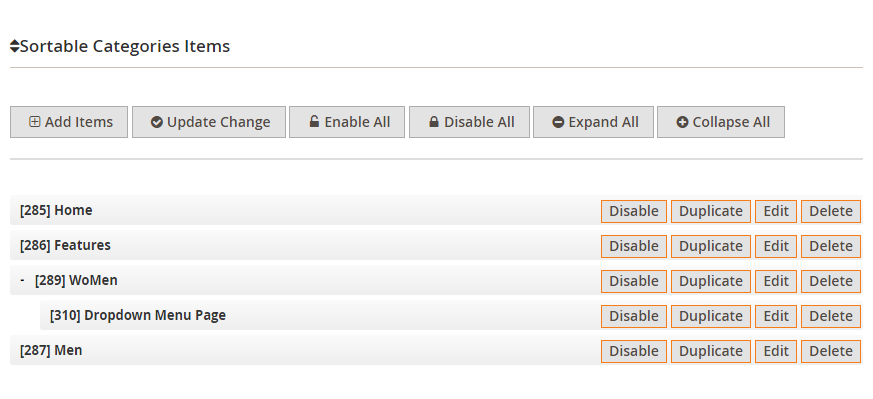Disable the Dropdown Menu Page item

pos(634,316)
